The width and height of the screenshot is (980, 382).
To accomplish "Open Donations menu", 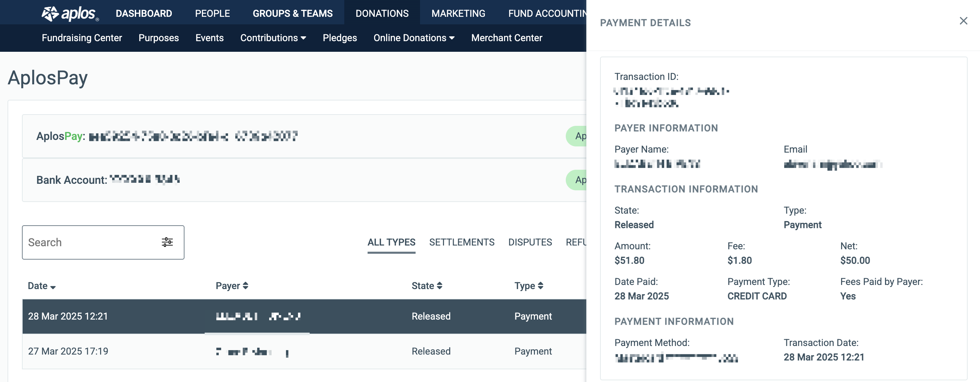I will (382, 13).
